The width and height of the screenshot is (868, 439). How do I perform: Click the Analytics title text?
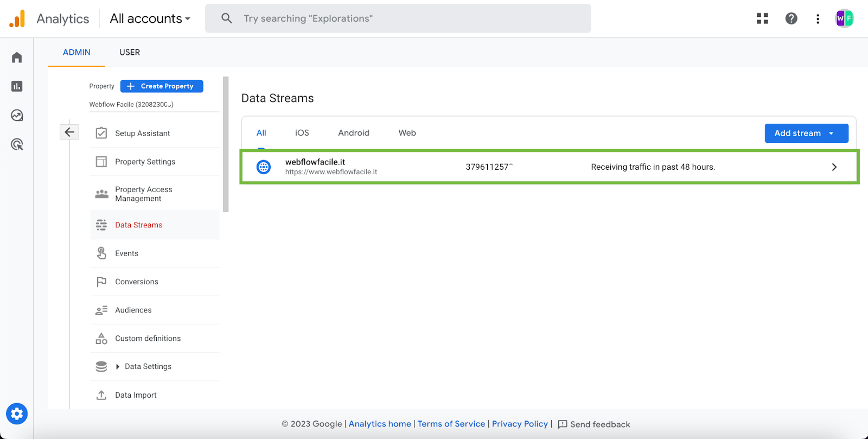click(x=62, y=19)
